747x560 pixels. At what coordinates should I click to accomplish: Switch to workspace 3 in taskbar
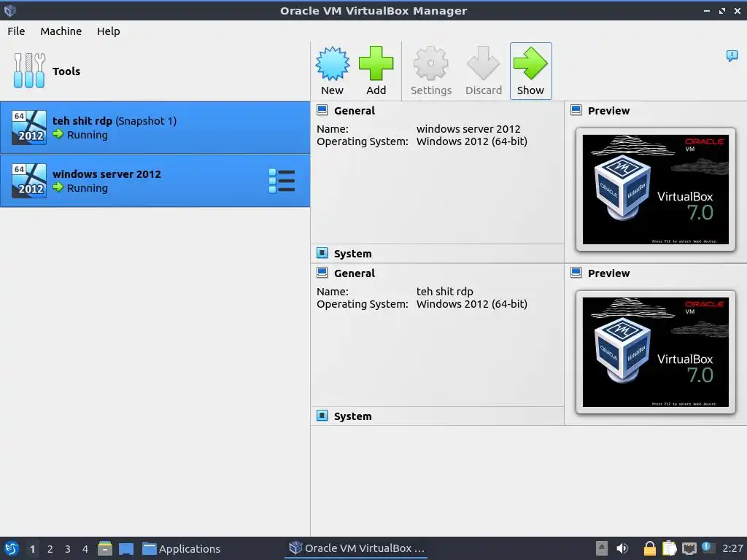(68, 549)
